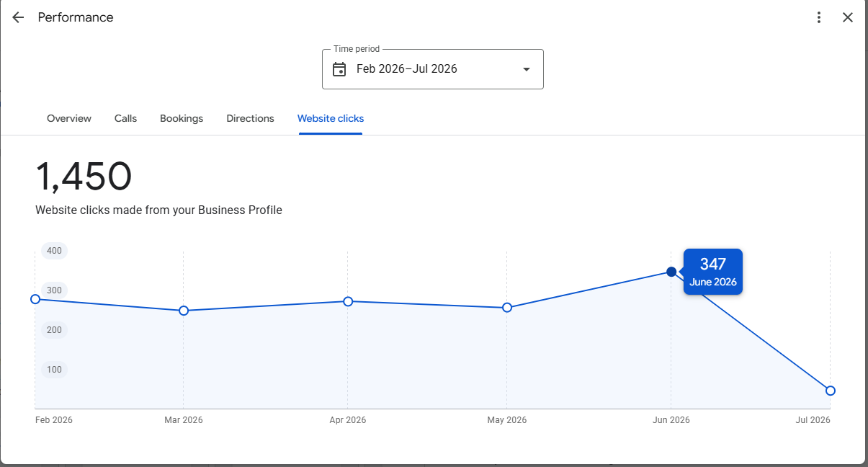The height and width of the screenshot is (467, 868).
Task: Switch to the Overview tab
Action: (x=69, y=118)
